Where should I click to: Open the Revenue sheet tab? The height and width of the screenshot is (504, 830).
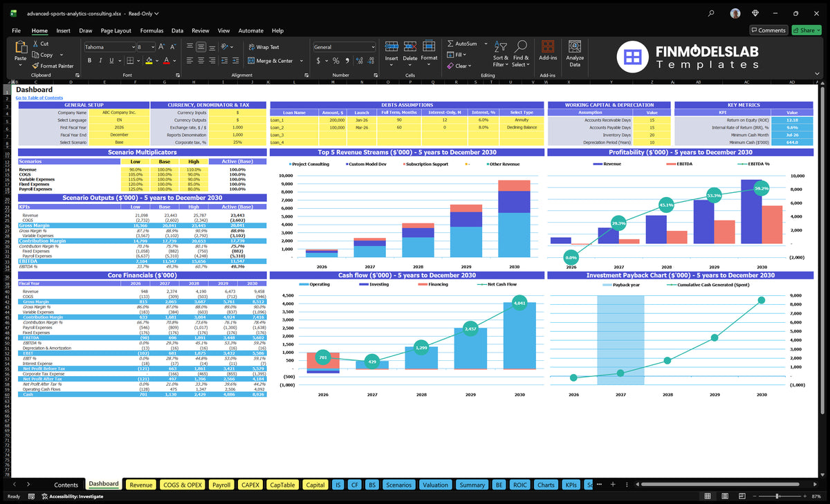(x=141, y=485)
